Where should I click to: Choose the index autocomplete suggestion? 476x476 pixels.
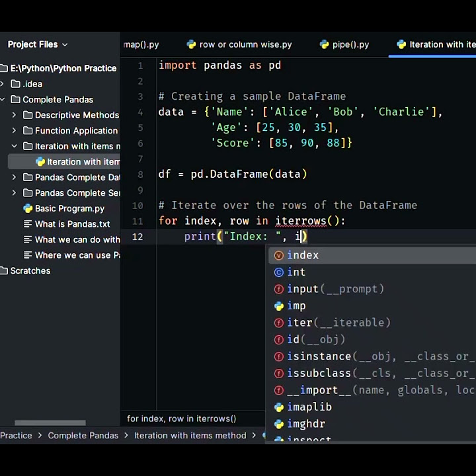tap(372, 255)
